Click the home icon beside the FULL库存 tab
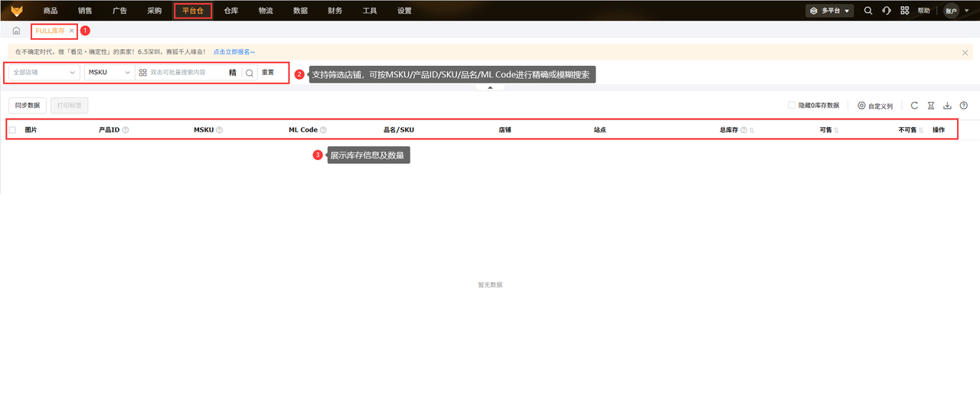This screenshot has height=416, width=980. point(16,31)
